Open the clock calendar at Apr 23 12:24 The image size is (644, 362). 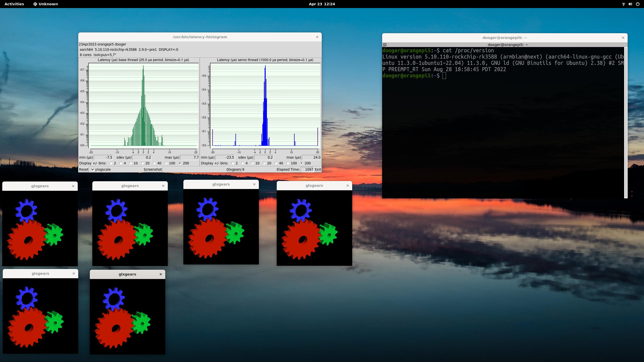tap(322, 4)
